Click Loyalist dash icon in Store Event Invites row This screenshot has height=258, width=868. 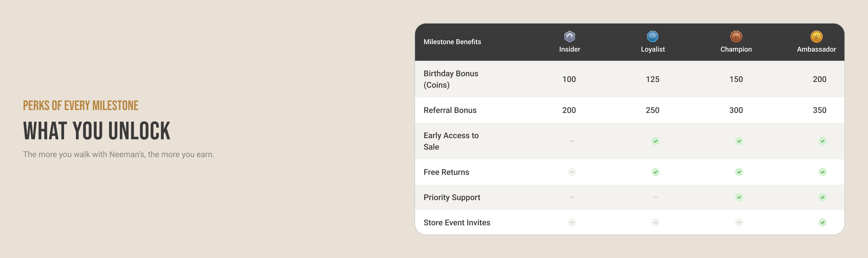click(655, 222)
